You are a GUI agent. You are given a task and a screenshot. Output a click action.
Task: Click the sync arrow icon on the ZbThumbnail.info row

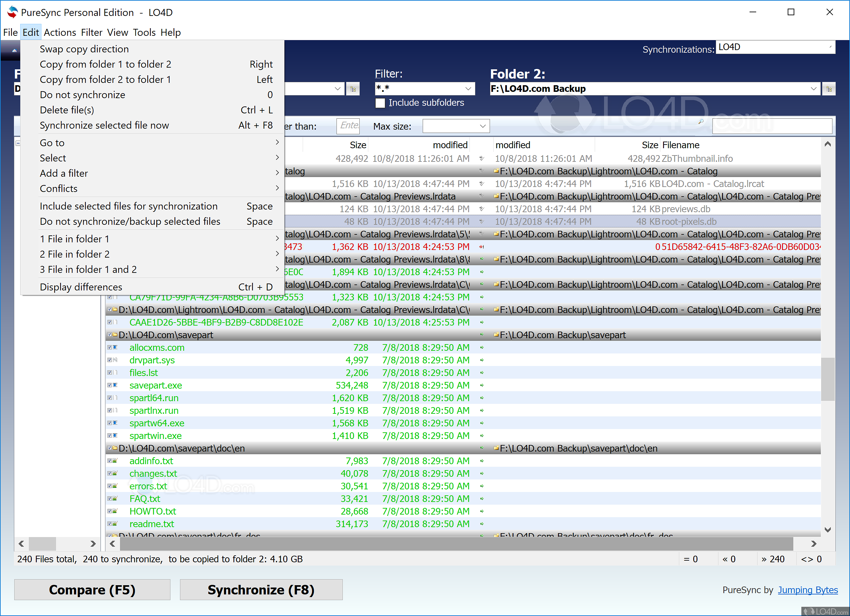pos(482,158)
